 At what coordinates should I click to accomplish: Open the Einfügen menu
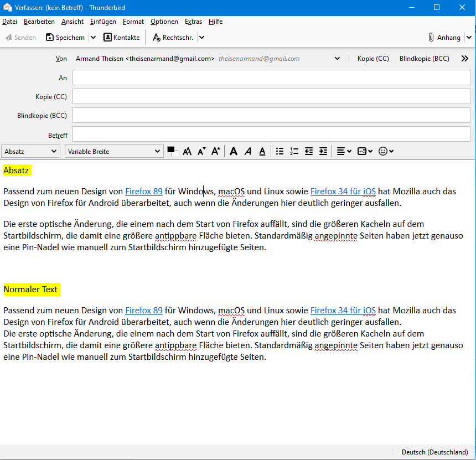click(103, 22)
